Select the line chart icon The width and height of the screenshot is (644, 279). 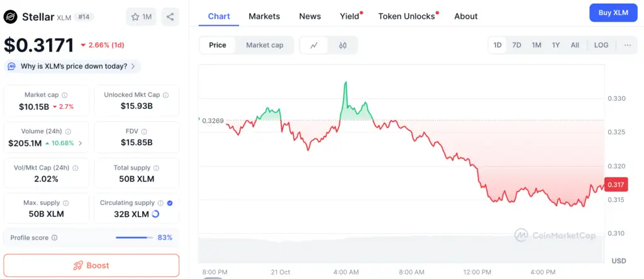pyautogui.click(x=314, y=45)
